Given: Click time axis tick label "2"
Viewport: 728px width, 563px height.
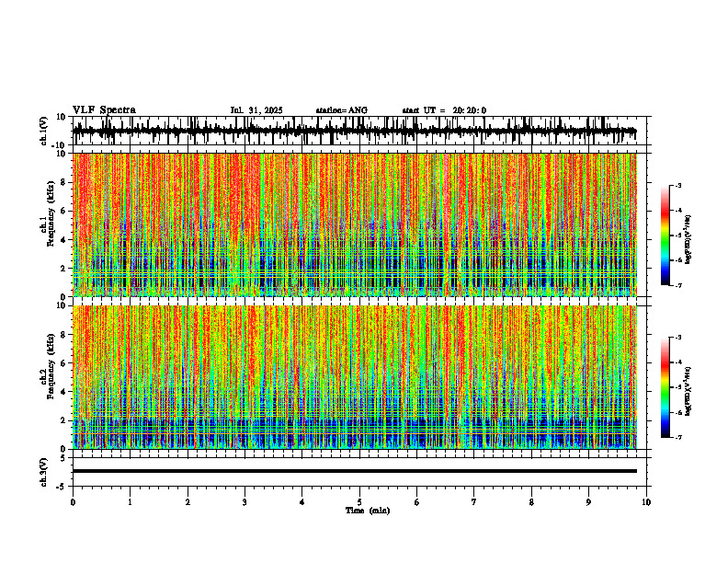Looking at the screenshot, I should (x=188, y=502).
